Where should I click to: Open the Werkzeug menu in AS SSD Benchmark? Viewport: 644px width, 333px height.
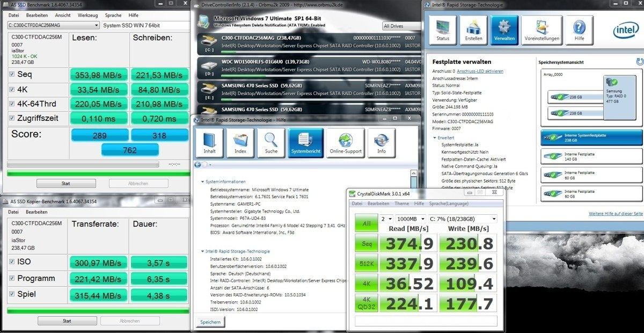[x=87, y=15]
